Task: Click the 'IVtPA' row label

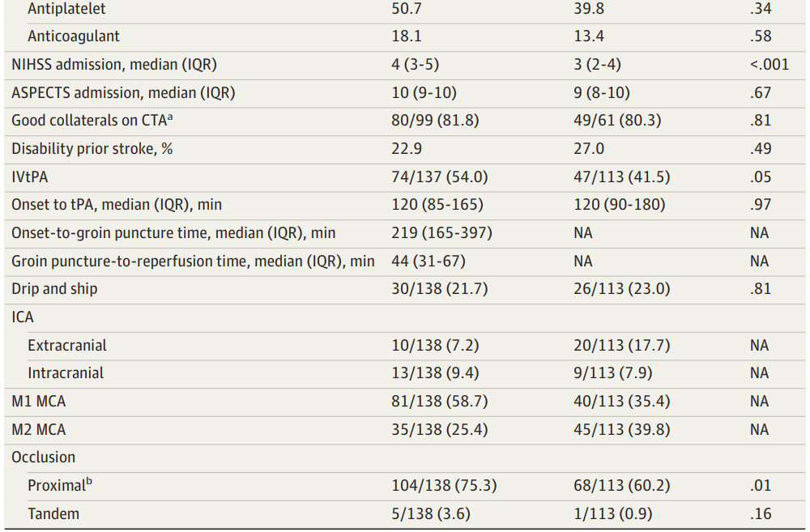Action: (29, 177)
